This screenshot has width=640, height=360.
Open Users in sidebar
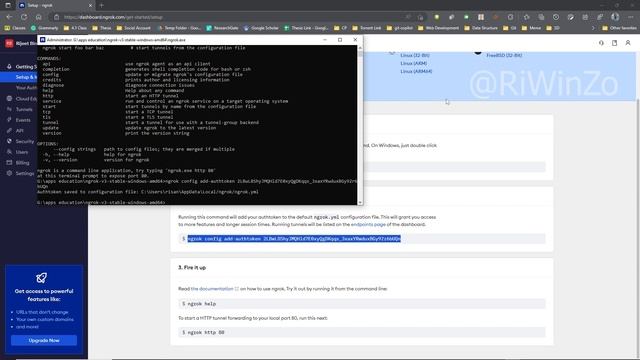18,152
